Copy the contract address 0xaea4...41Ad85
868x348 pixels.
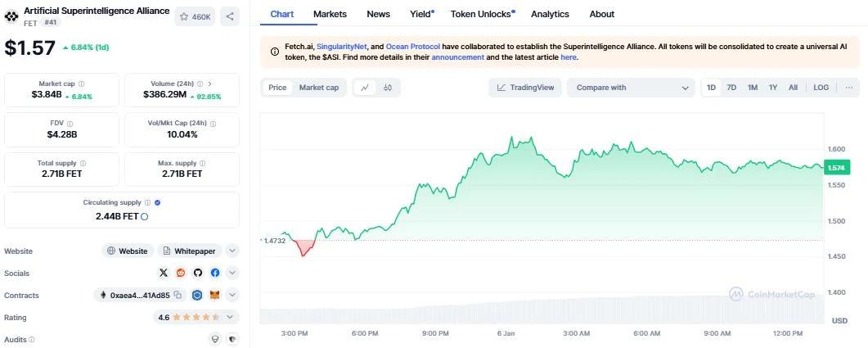178,296
